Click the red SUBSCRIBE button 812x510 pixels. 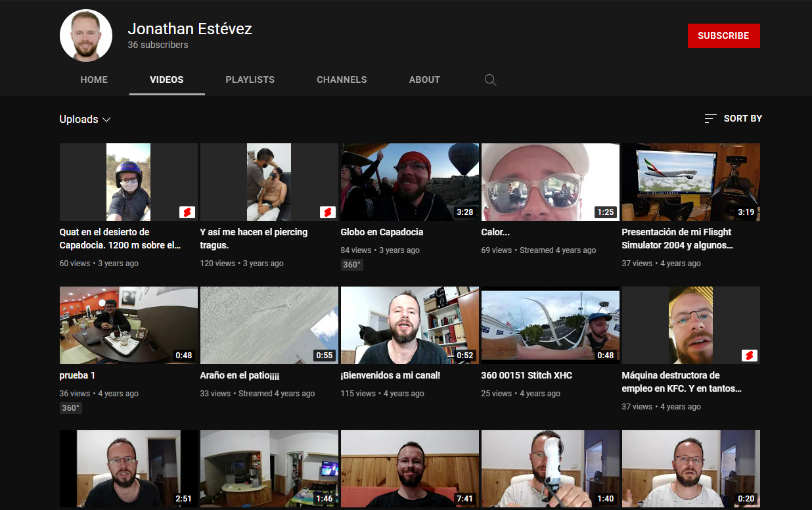click(x=724, y=36)
